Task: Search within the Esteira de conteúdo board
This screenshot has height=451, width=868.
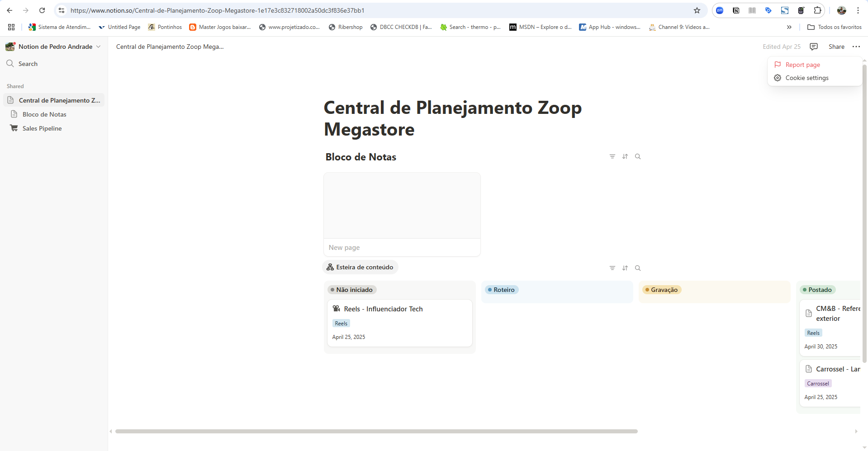Action: click(x=638, y=268)
